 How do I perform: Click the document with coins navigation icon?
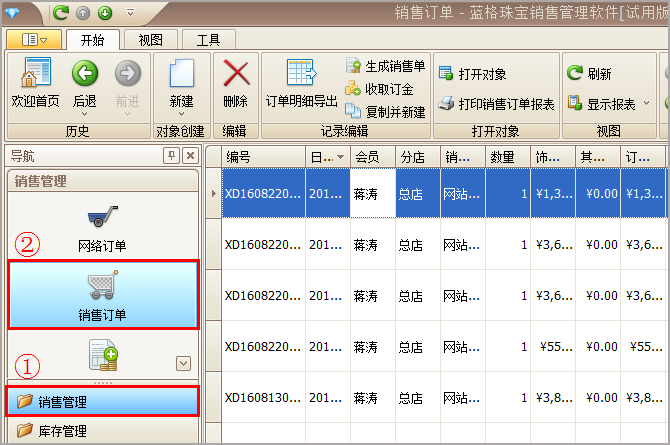coord(103,355)
